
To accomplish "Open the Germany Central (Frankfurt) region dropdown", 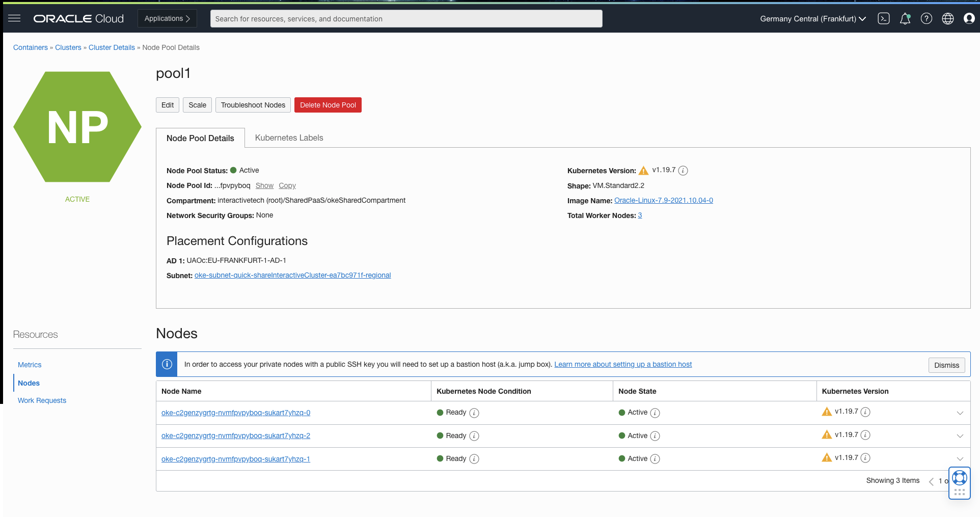I will 813,18.
